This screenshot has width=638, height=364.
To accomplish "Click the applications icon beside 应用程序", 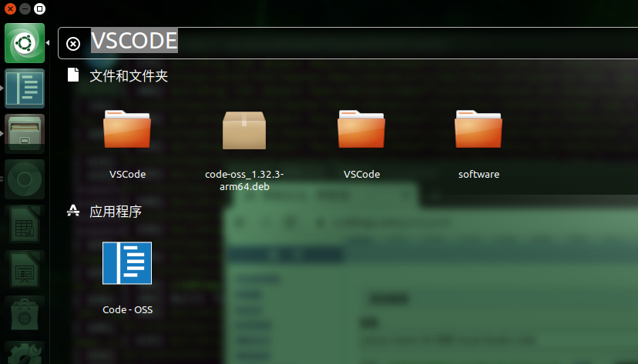I will 73,210.
